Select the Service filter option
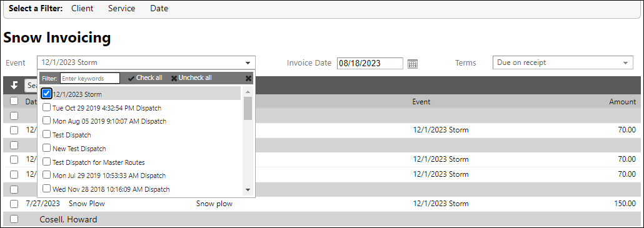644x228 pixels. tap(121, 8)
